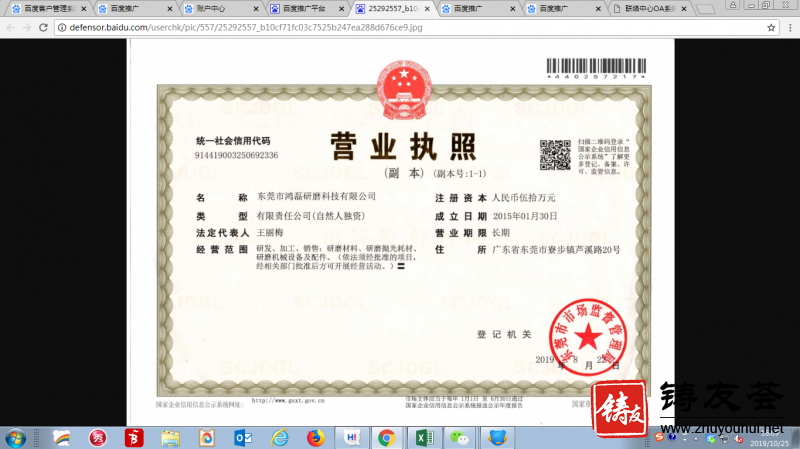Image resolution: width=800 pixels, height=449 pixels.
Task: Open the red B app in taskbar
Action: pyautogui.click(x=134, y=438)
